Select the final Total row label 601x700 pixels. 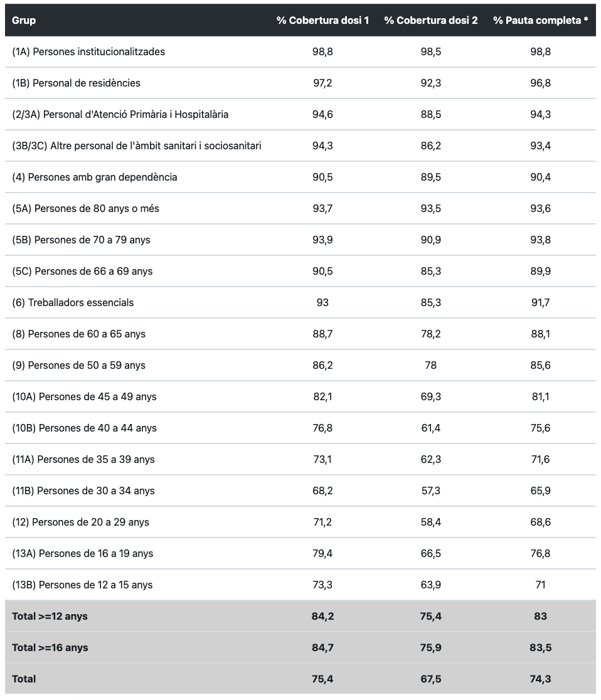tap(24, 679)
